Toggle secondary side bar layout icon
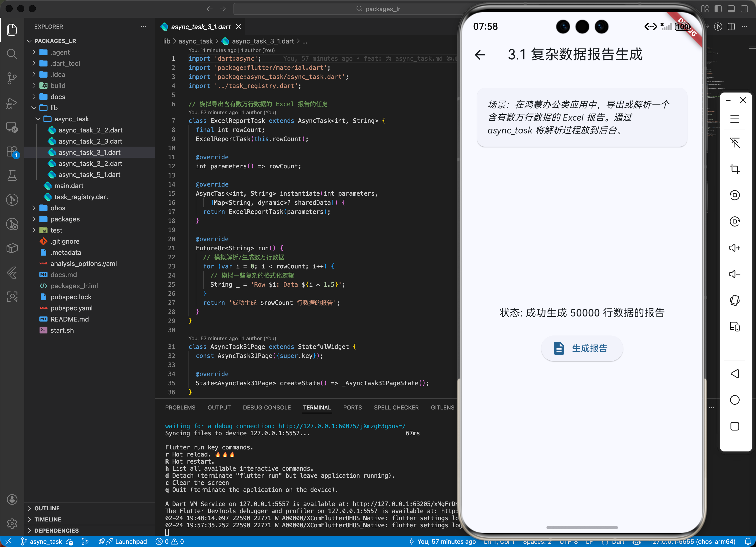This screenshot has width=756, height=547. point(744,9)
